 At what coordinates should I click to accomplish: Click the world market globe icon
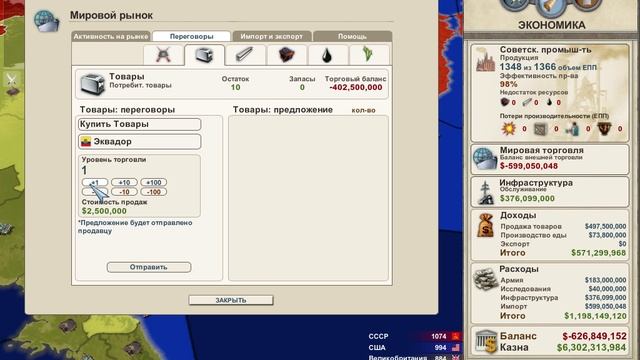[47, 21]
